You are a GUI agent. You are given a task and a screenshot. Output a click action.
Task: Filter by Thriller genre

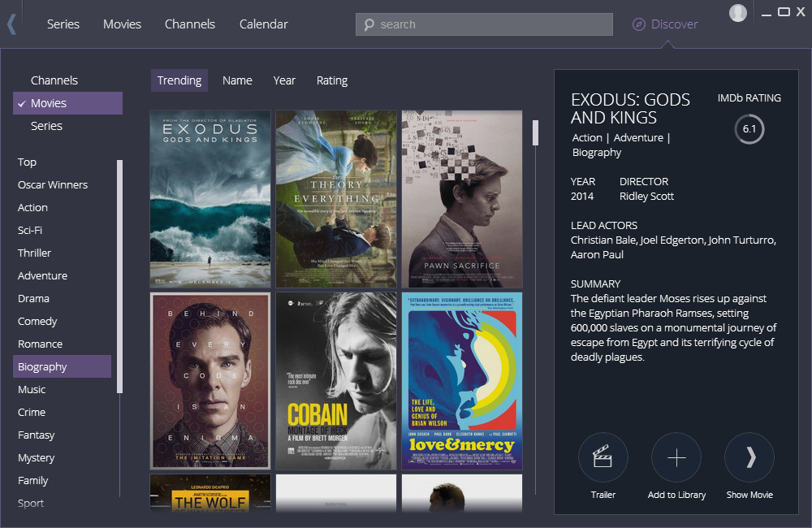click(x=34, y=253)
